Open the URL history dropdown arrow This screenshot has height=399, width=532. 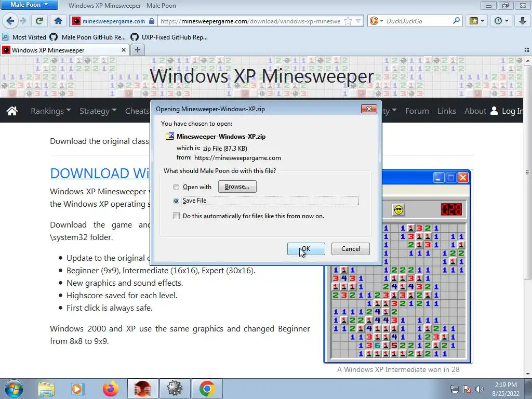[358, 21]
